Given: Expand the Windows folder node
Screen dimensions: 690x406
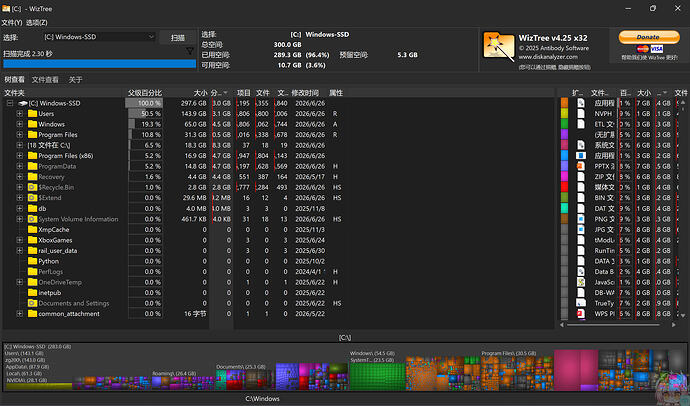Looking at the screenshot, I should click(x=19, y=124).
